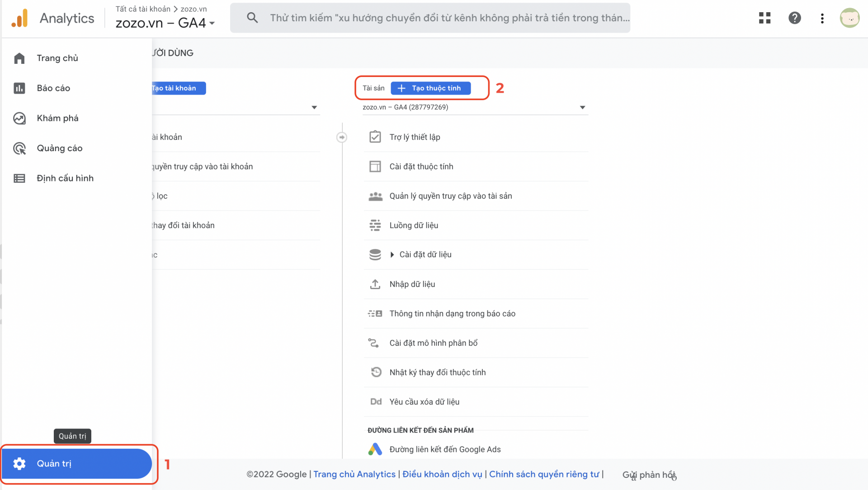Click the Google Ads logo icon

375,449
